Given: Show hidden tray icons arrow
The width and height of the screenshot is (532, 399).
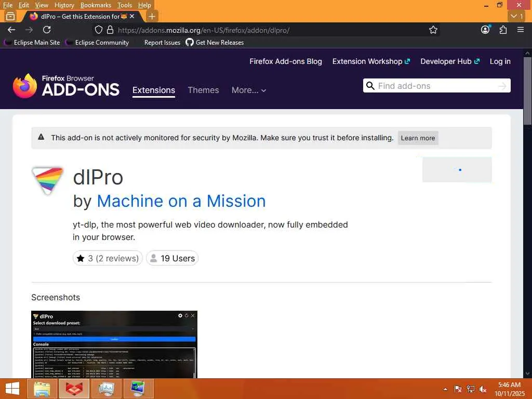Looking at the screenshot, I should pos(445,389).
